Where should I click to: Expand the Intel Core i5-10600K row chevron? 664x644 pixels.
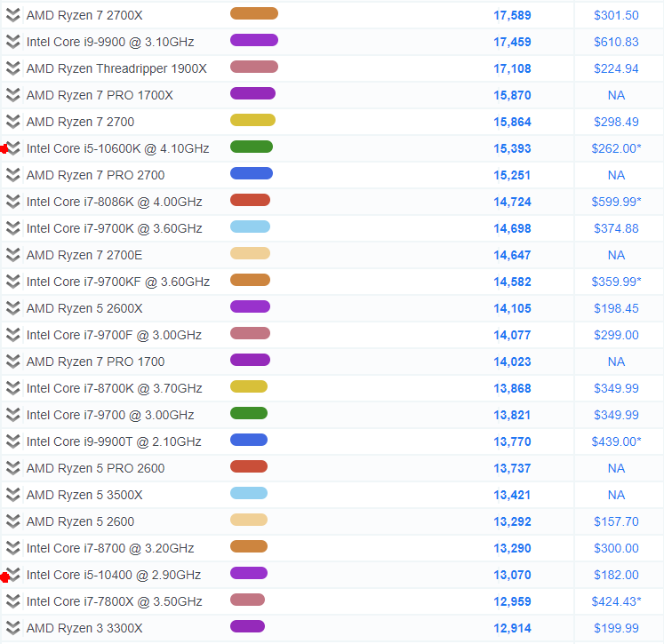13,148
